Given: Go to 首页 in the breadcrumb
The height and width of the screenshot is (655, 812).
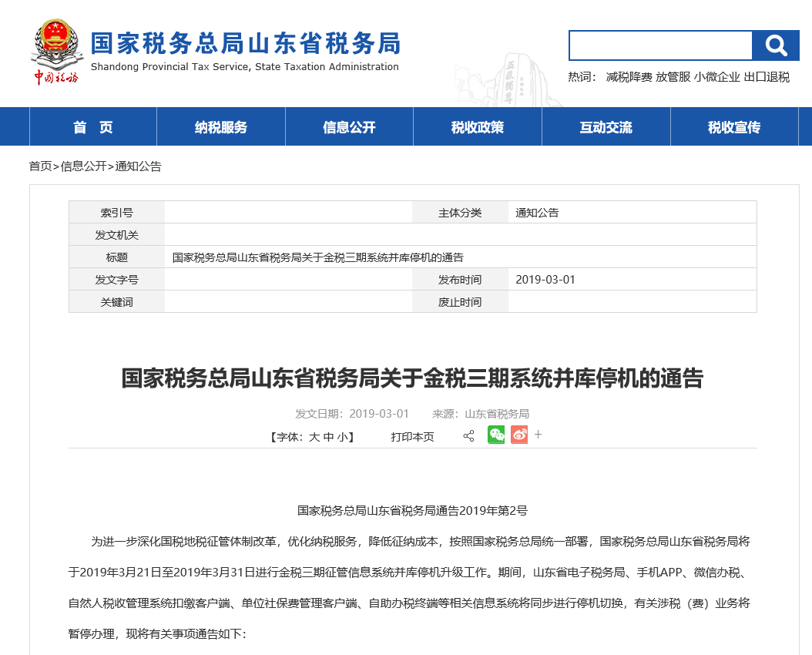Looking at the screenshot, I should point(40,166).
